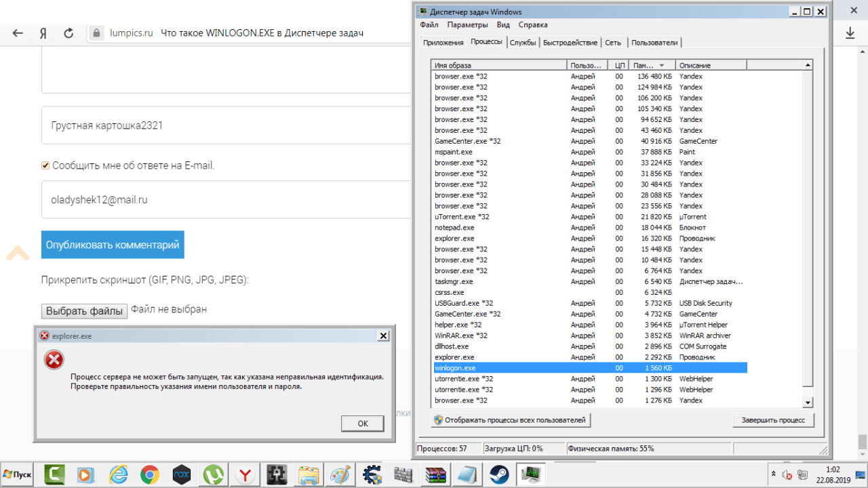
Task: Open the Пуск start menu
Action: pyautogui.click(x=18, y=474)
